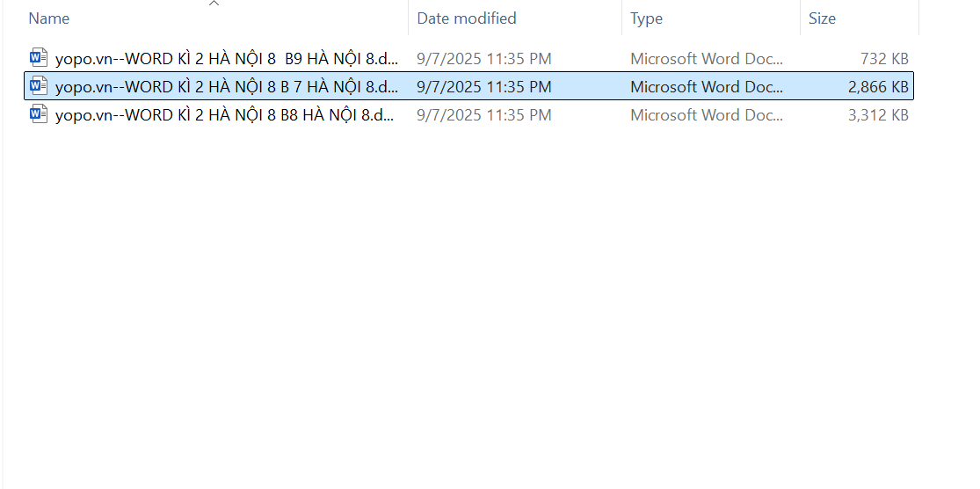Click the Word icon of the B9 file

click(x=38, y=59)
